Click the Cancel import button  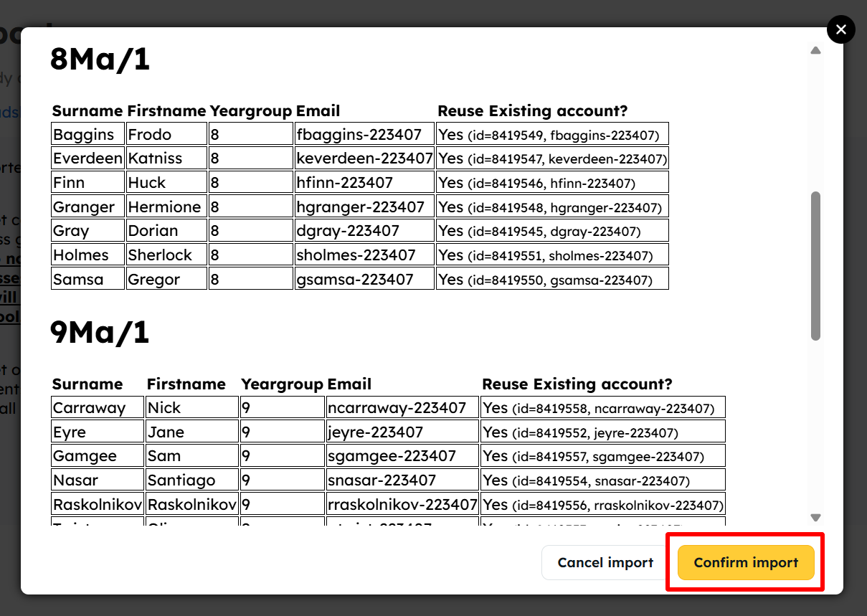(605, 562)
